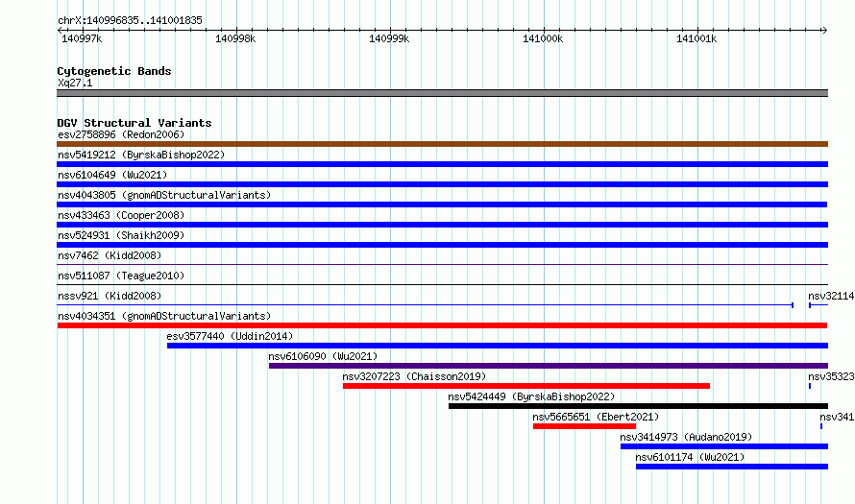The width and height of the screenshot is (855, 504).
Task: Open the esv3577440 (Uddin2014) label
Action: (230, 336)
